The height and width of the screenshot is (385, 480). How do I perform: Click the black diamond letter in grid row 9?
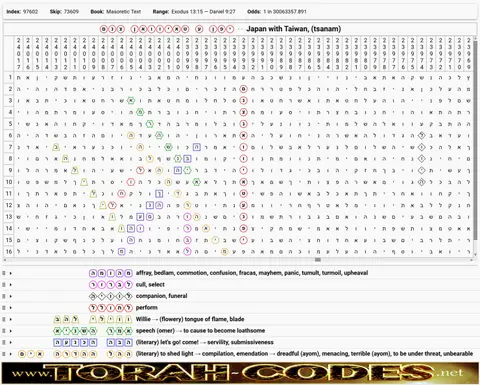click(x=422, y=170)
